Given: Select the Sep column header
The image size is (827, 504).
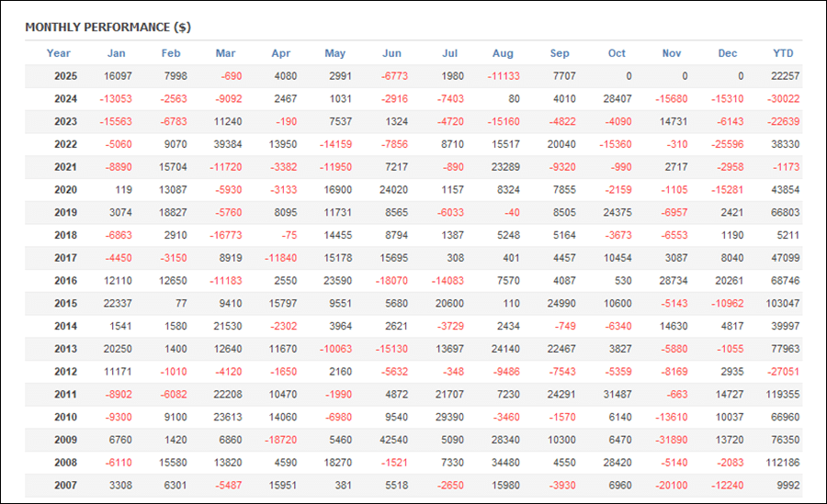Looking at the screenshot, I should [x=560, y=53].
